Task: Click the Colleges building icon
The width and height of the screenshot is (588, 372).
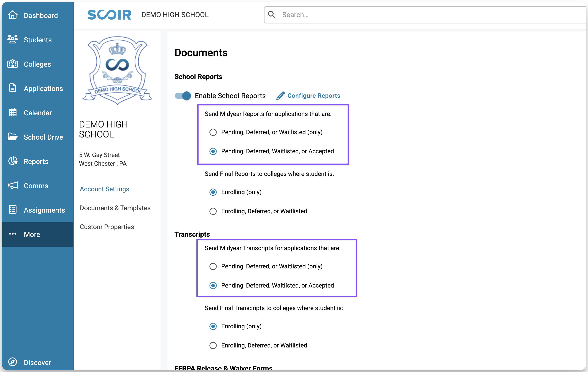Action: pyautogui.click(x=12, y=64)
